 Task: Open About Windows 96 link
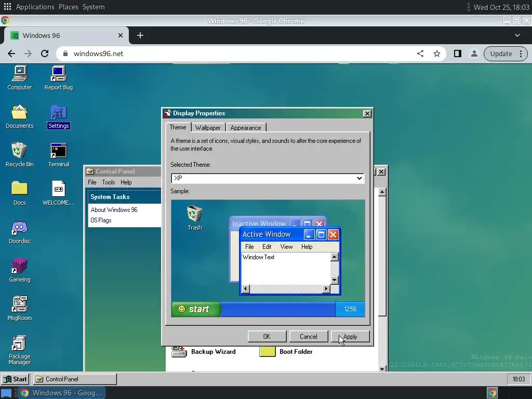pos(114,210)
